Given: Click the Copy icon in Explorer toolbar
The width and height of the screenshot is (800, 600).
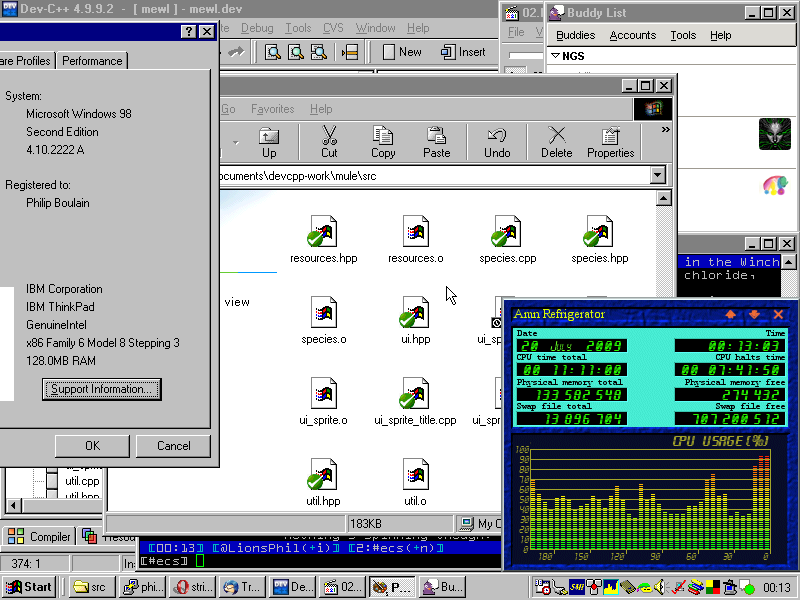Looking at the screenshot, I should coord(383,142).
